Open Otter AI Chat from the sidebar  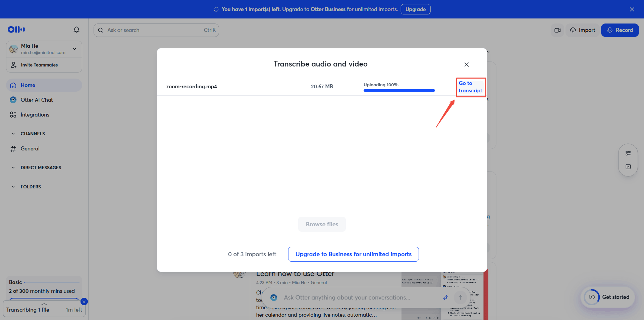(37, 100)
